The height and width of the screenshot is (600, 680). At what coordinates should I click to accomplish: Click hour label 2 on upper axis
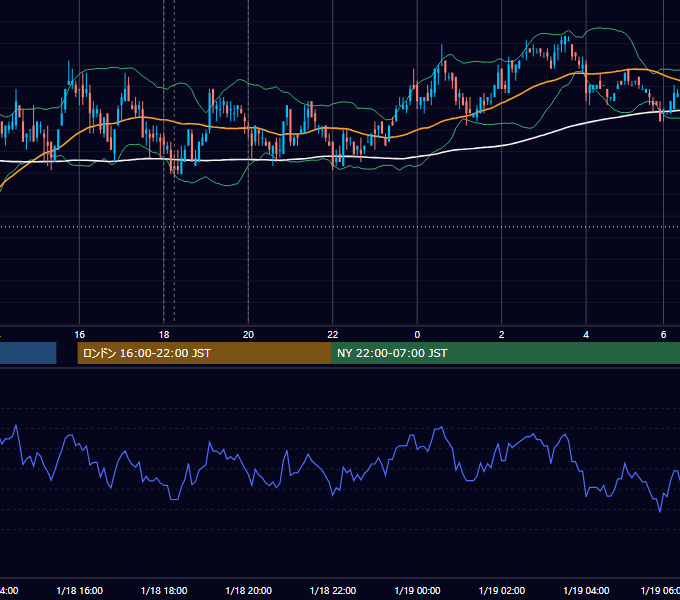[x=502, y=335]
